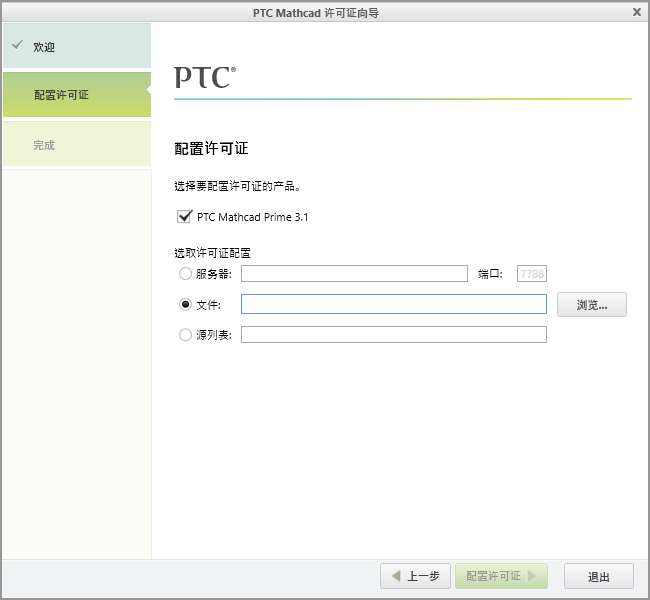The image size is (650, 600).
Task: Click the PTC Mathcad 许可证向导 title text
Action: pyautogui.click(x=316, y=13)
